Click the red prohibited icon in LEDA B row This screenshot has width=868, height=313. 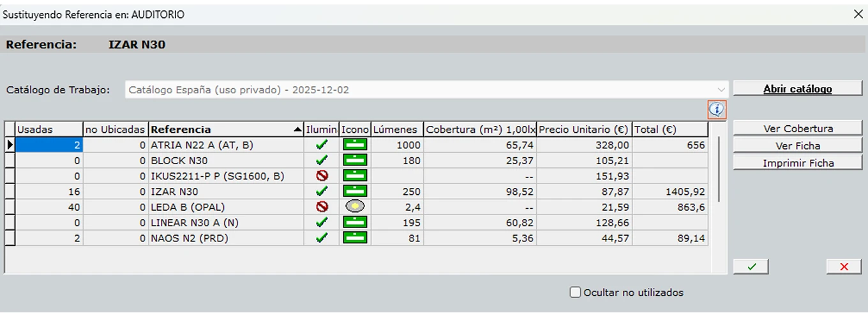pos(322,207)
